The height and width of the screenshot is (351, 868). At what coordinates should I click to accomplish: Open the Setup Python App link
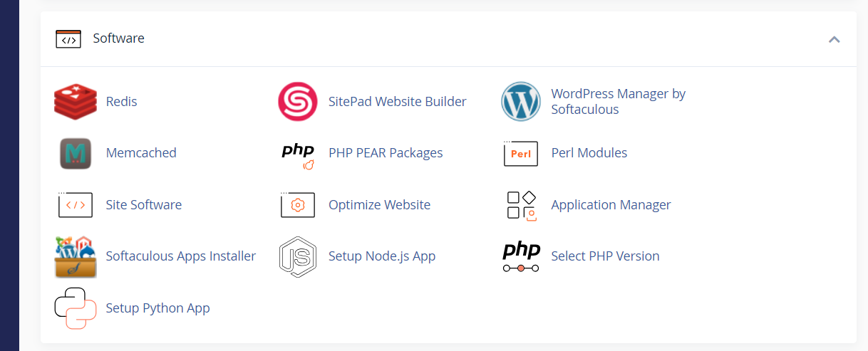pyautogui.click(x=157, y=308)
